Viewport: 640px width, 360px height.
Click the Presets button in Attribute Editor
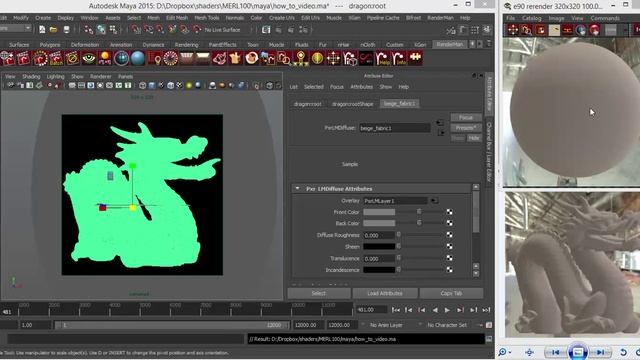(466, 128)
